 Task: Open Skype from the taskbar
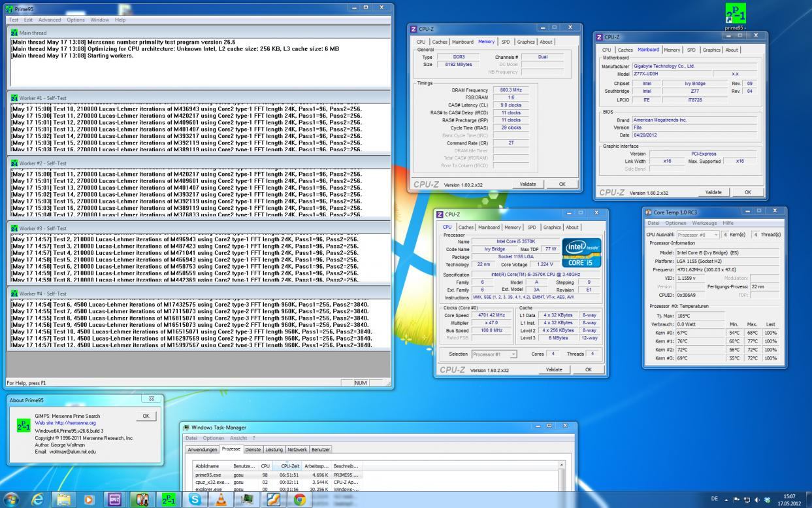195,500
